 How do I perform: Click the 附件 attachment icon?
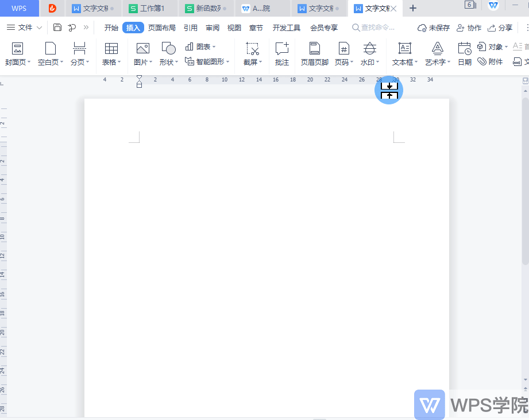(x=490, y=62)
